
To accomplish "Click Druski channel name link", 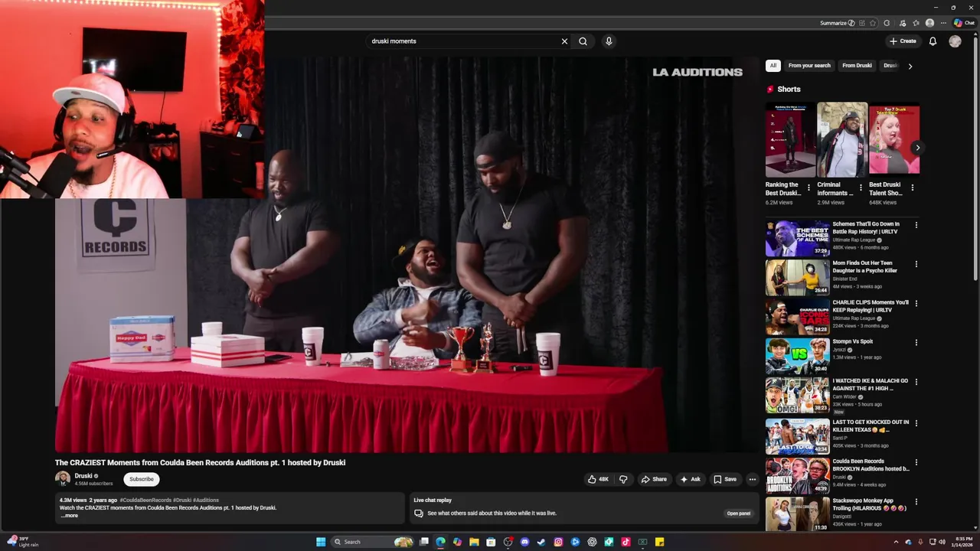I will 83,476.
